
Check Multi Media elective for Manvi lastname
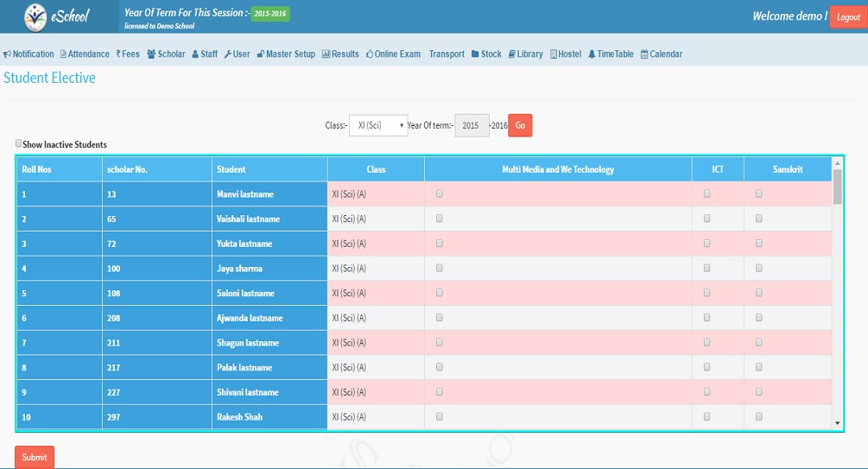click(x=440, y=194)
